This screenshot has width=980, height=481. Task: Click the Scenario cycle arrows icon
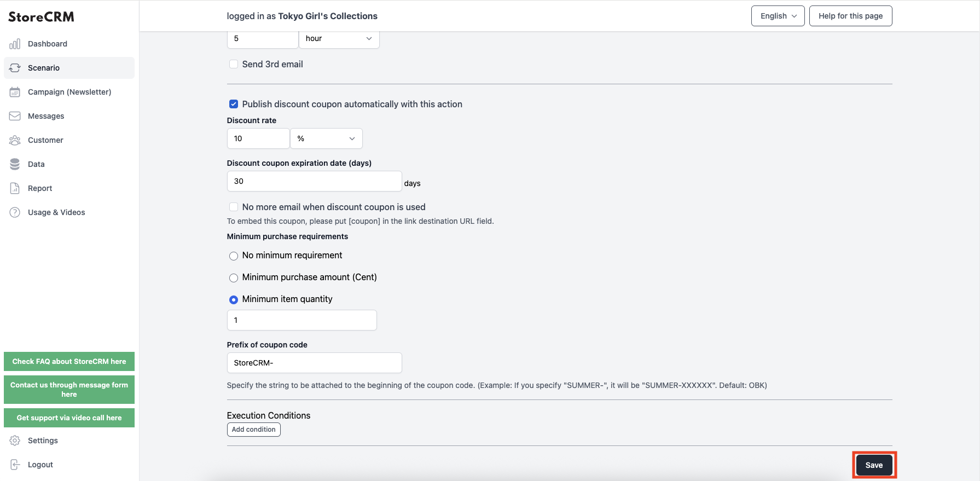click(x=15, y=68)
